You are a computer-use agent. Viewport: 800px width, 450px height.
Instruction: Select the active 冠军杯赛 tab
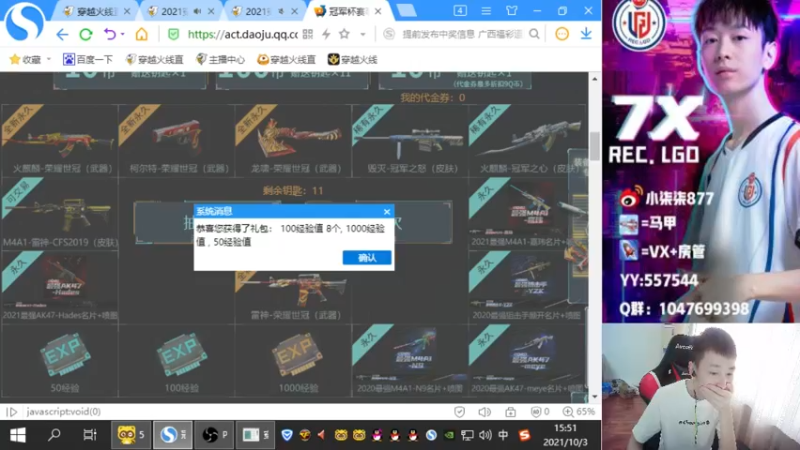pyautogui.click(x=346, y=11)
